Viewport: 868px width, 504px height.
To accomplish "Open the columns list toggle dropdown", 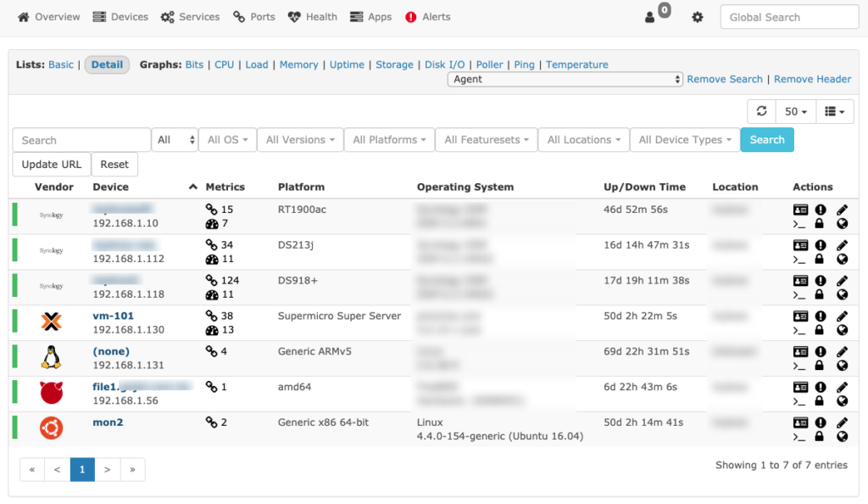I will point(835,111).
